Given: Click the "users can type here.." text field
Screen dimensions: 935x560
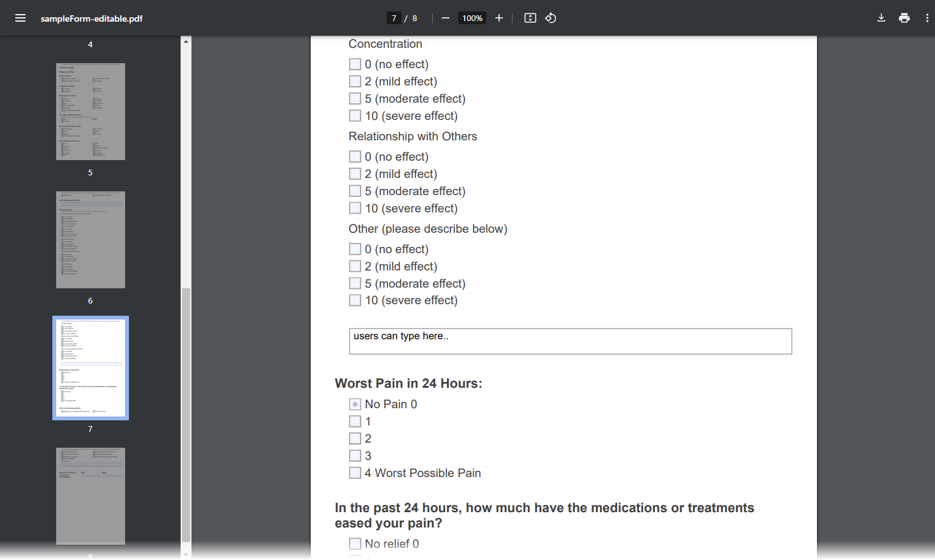Looking at the screenshot, I should [x=570, y=341].
